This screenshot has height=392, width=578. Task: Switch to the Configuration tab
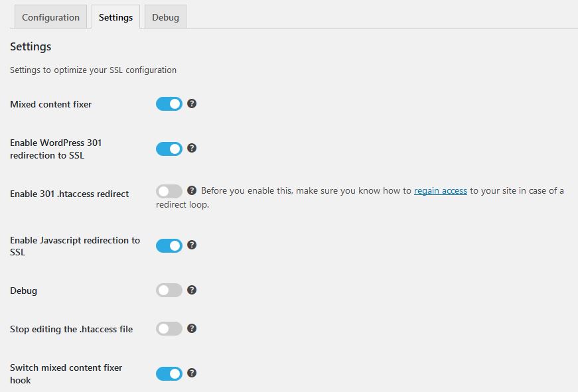[x=50, y=17]
